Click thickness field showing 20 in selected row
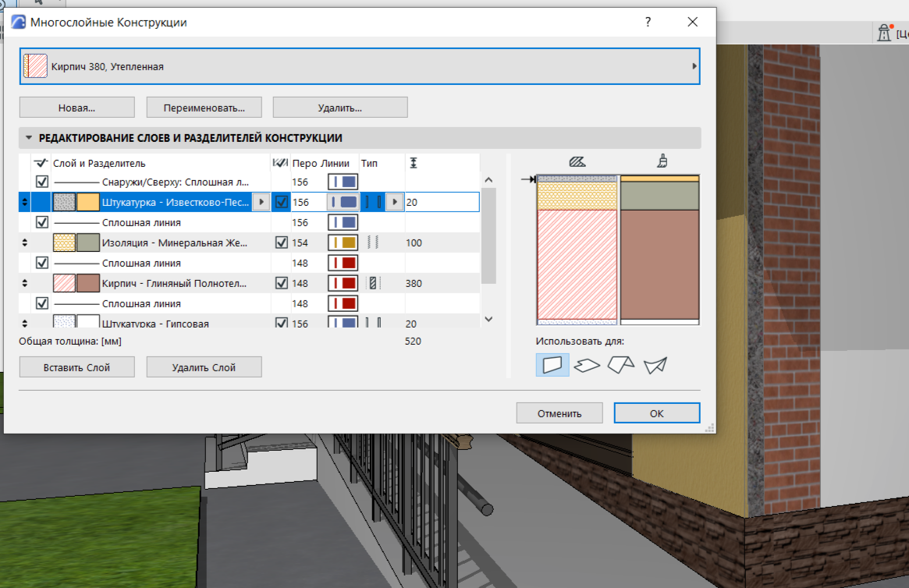 (441, 202)
